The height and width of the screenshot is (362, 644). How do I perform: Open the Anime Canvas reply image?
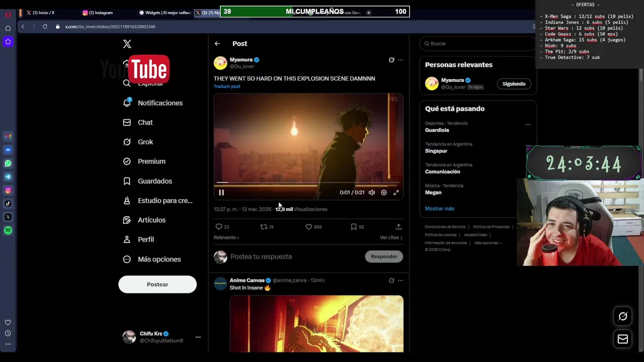pyautogui.click(x=316, y=324)
